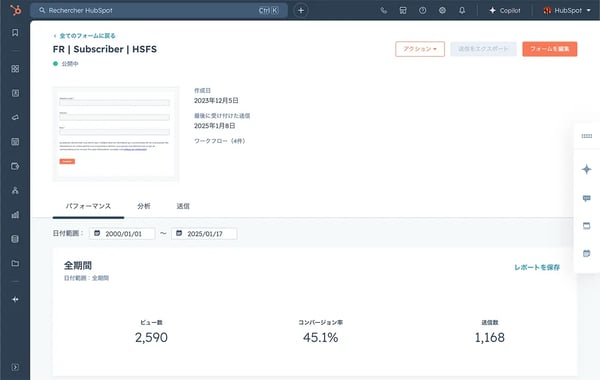
Task: Go back via 全てのフォームに戻る link
Action: [85, 36]
